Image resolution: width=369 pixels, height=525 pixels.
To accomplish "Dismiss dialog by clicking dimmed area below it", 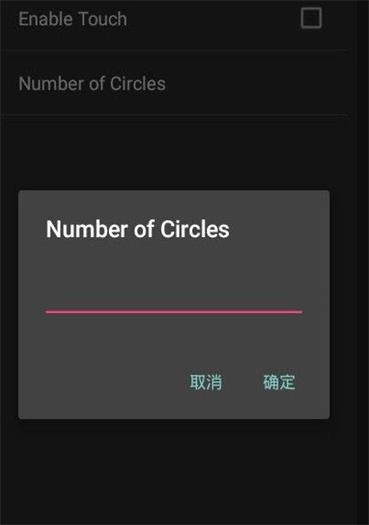I will (x=174, y=469).
